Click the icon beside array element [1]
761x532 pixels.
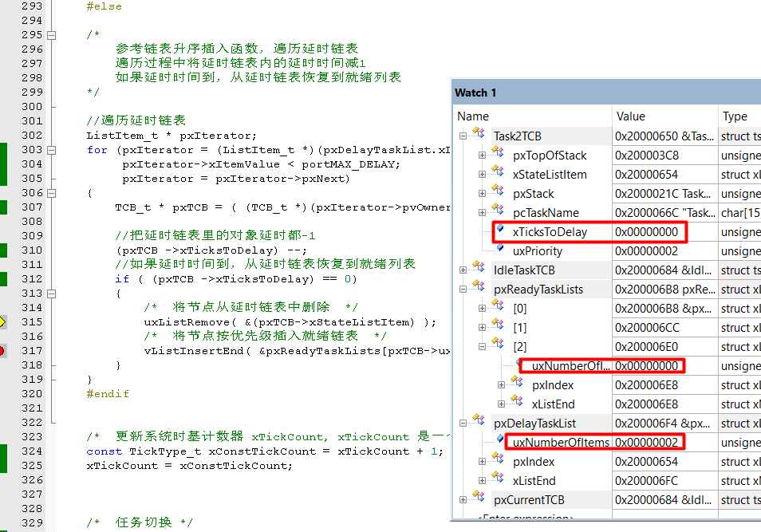pyautogui.click(x=498, y=325)
